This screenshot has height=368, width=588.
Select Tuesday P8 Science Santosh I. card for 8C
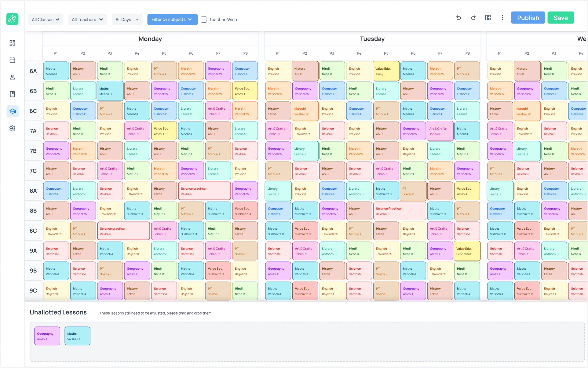(467, 231)
